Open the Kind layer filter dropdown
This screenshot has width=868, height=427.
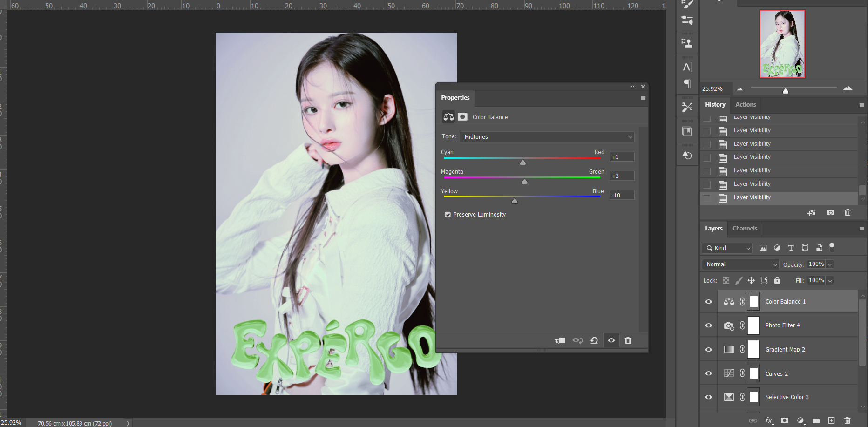pos(727,248)
